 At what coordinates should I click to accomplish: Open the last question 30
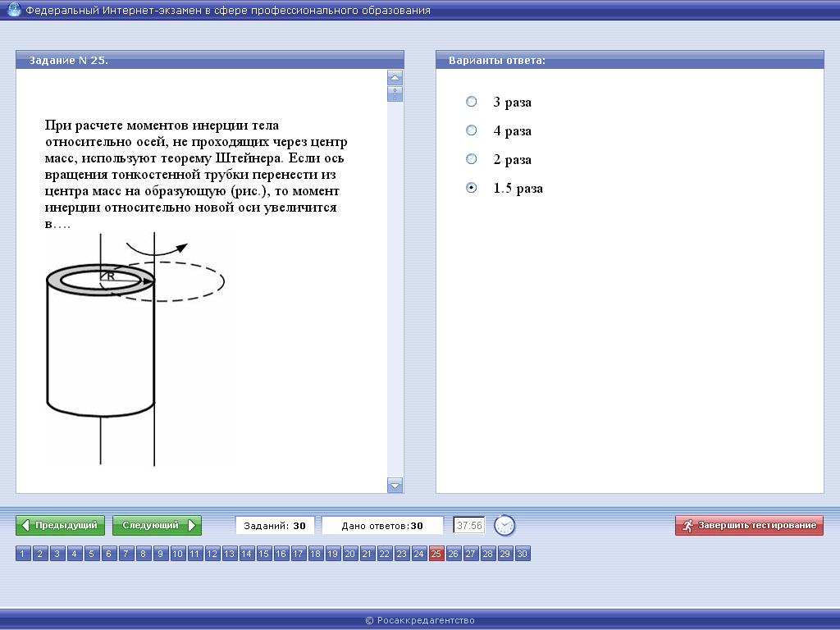(x=523, y=554)
